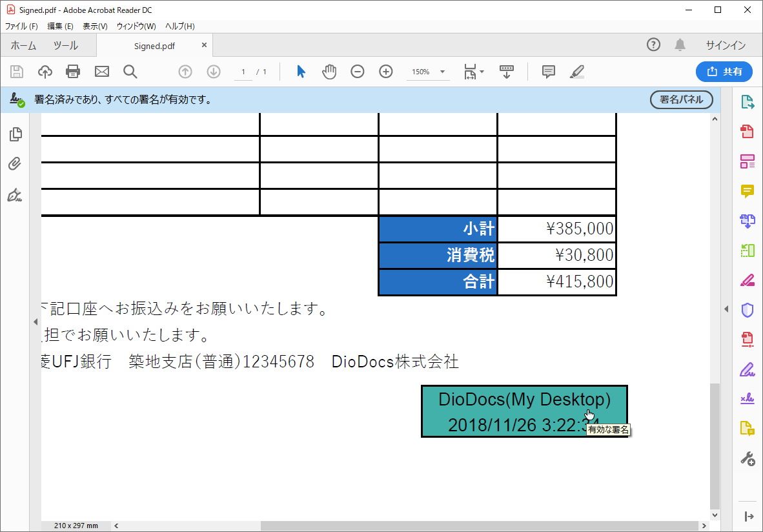
Task: Open the search tool
Action: pos(130,72)
